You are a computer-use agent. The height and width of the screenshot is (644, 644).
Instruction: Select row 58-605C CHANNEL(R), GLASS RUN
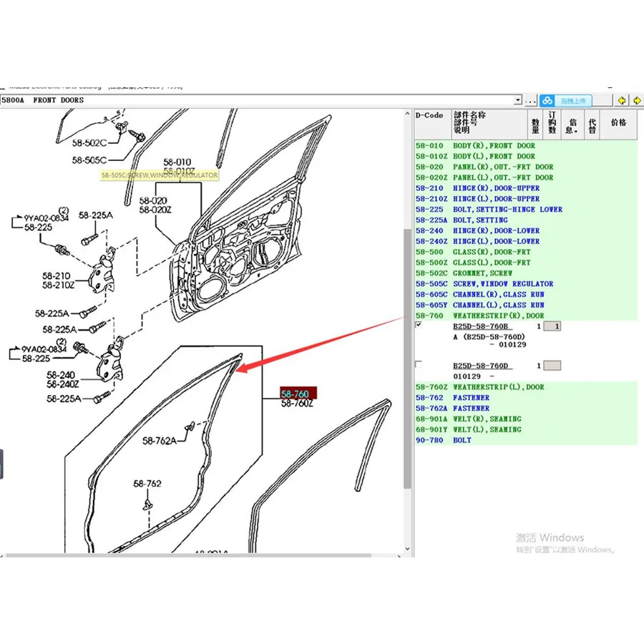point(526,295)
